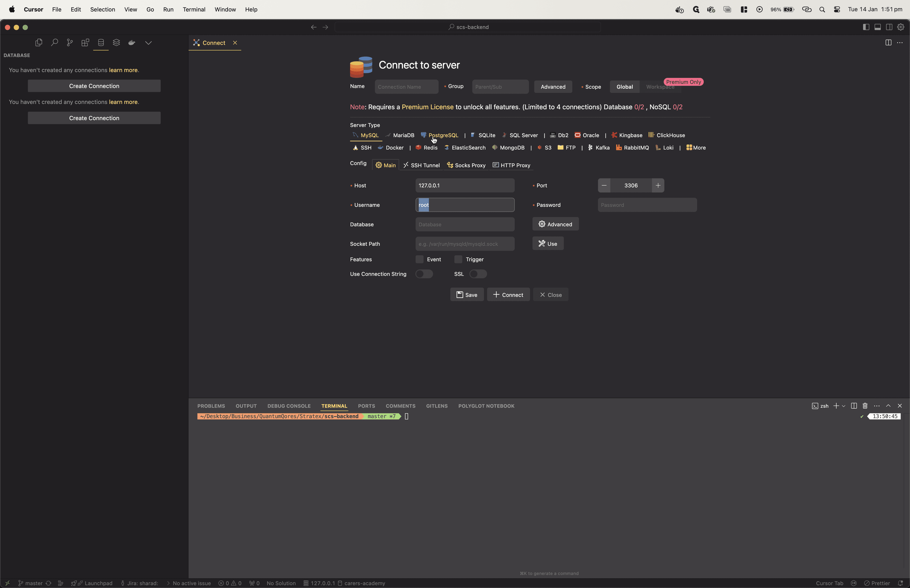Set scope to Global
Viewport: 910px width, 588px height.
pyautogui.click(x=625, y=87)
